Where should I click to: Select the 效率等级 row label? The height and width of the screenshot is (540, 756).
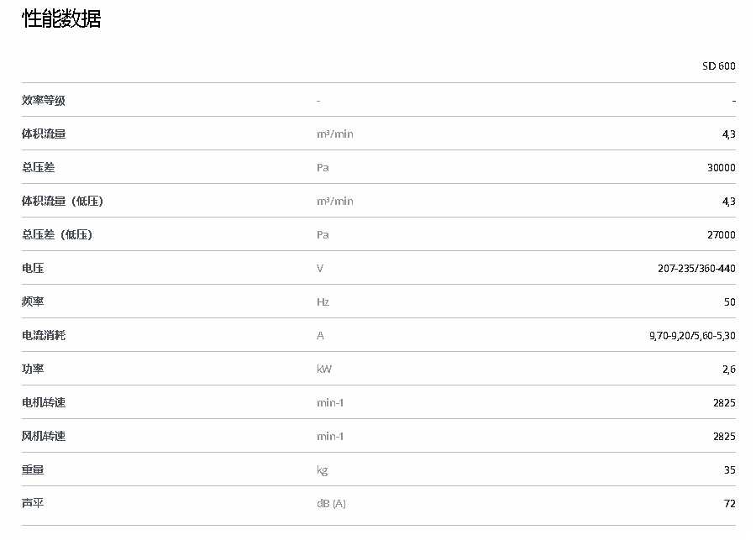tap(44, 101)
